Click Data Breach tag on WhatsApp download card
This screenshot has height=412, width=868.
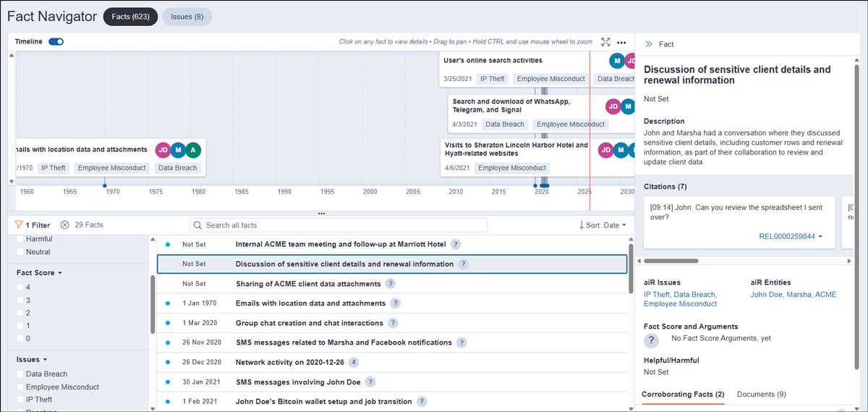pos(504,125)
